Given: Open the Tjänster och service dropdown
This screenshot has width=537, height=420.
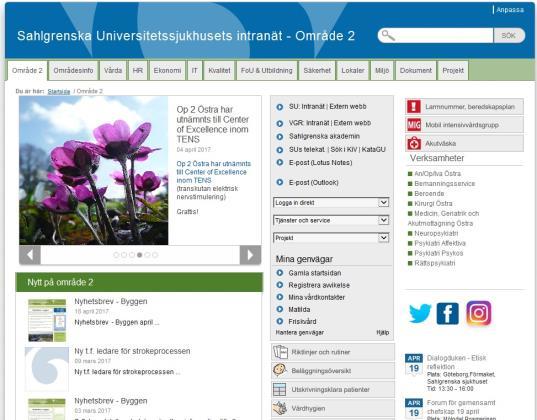Looking at the screenshot, I should 331,220.
